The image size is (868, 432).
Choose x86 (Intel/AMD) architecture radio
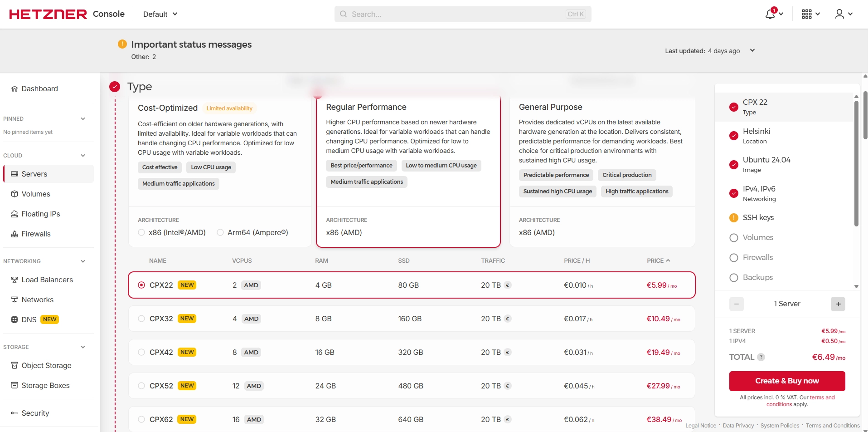(x=141, y=232)
